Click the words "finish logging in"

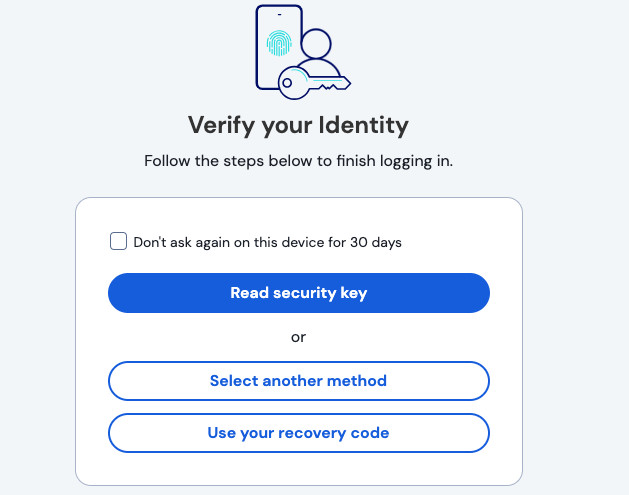tap(397, 160)
